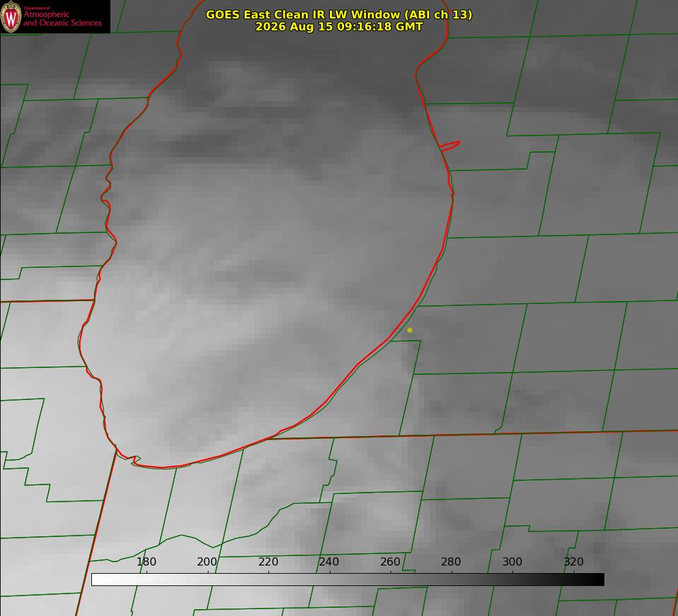Viewport: 678px width, 616px height.
Task: Select the 280 colorbar tick label
Action: (x=451, y=561)
